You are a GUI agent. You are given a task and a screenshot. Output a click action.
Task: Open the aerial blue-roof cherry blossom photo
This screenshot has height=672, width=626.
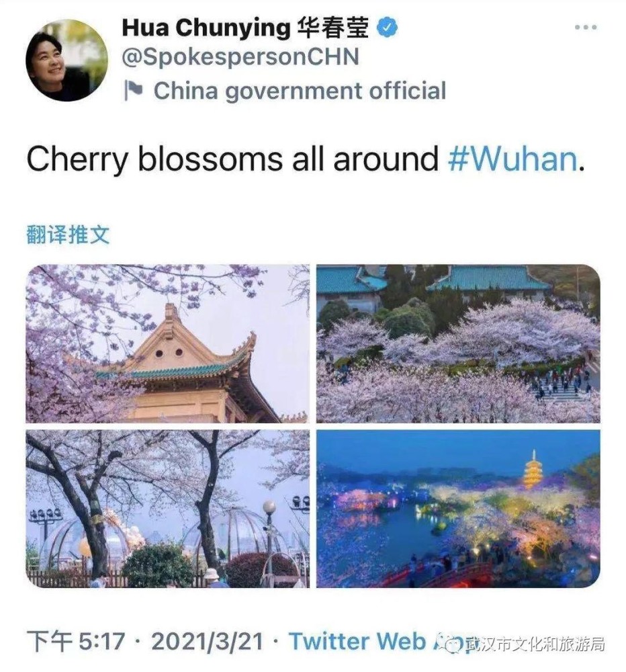click(x=458, y=343)
